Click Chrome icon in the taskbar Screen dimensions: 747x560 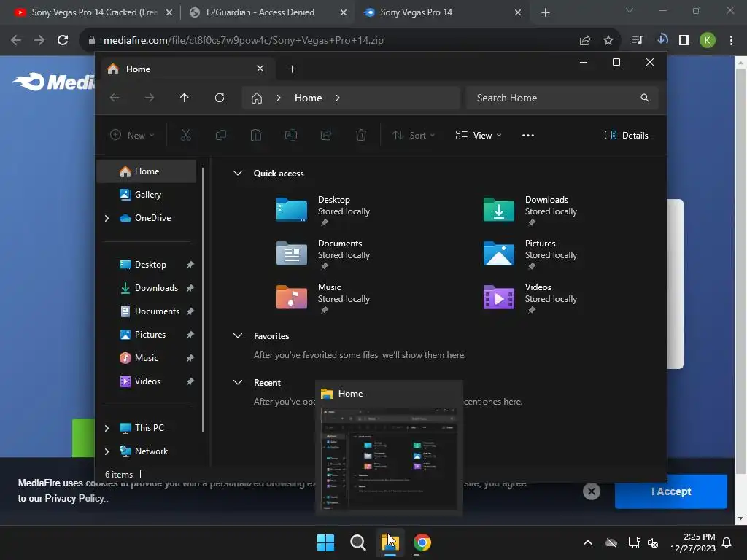pos(422,542)
